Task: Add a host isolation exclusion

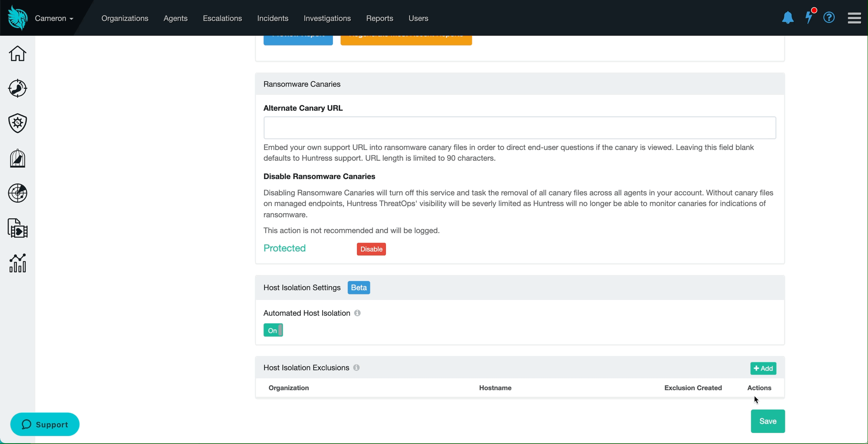Action: tap(763, 368)
